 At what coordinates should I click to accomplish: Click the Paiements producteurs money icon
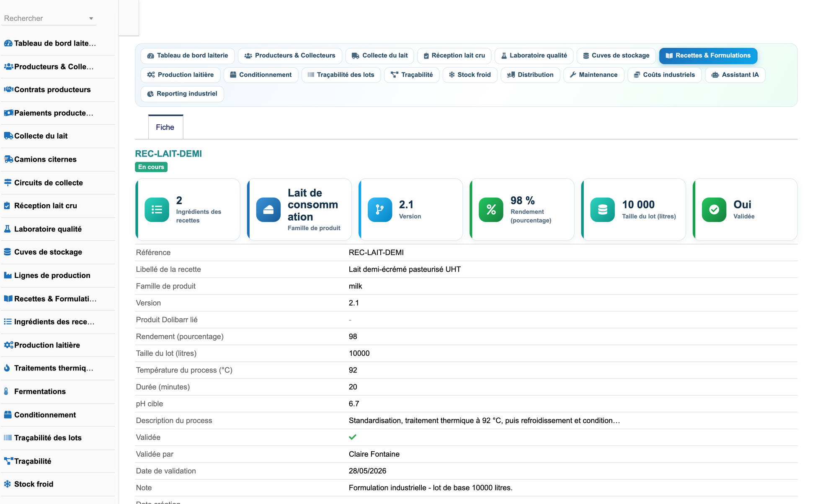pos(8,113)
